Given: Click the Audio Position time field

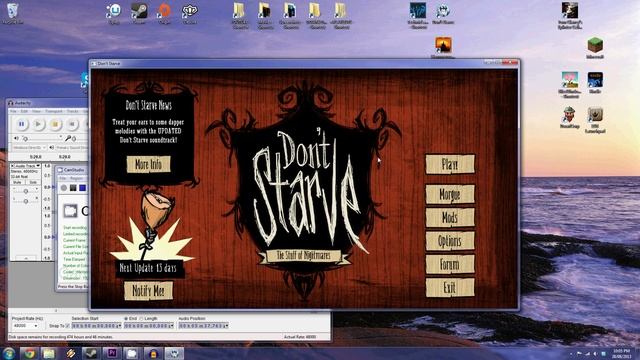Looking at the screenshot, I should click(x=203, y=326).
